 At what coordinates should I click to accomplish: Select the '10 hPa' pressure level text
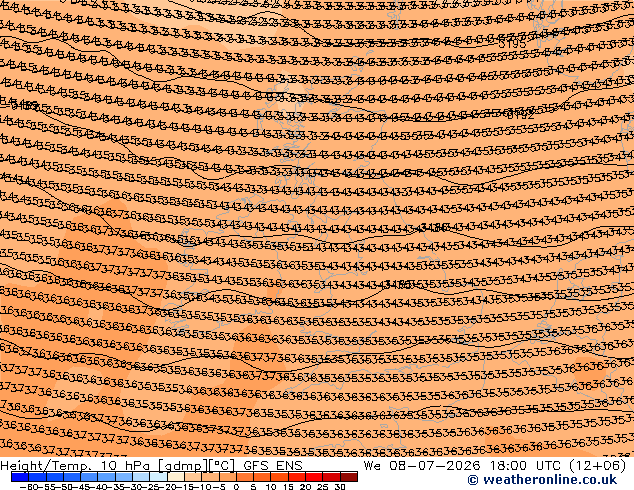(125, 466)
